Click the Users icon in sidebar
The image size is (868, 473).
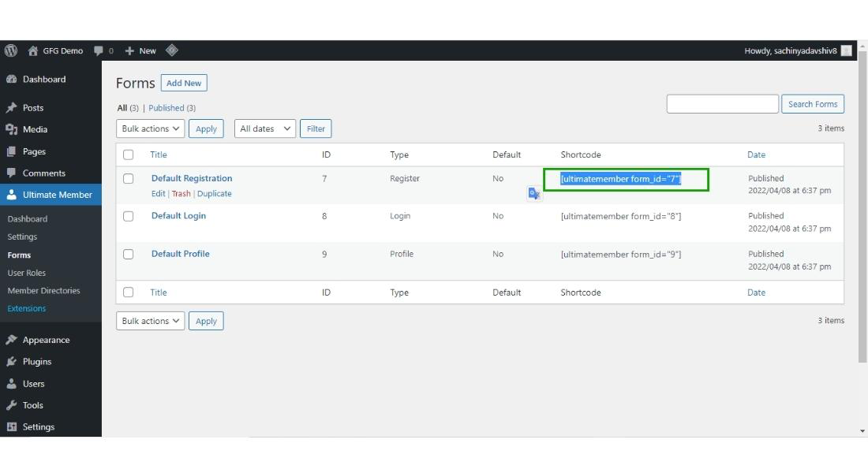[x=11, y=383]
